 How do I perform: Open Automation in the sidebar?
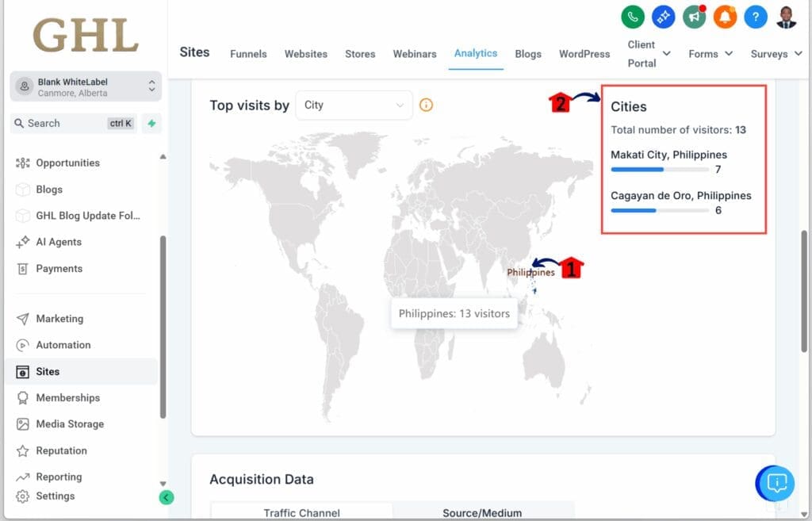coord(63,345)
